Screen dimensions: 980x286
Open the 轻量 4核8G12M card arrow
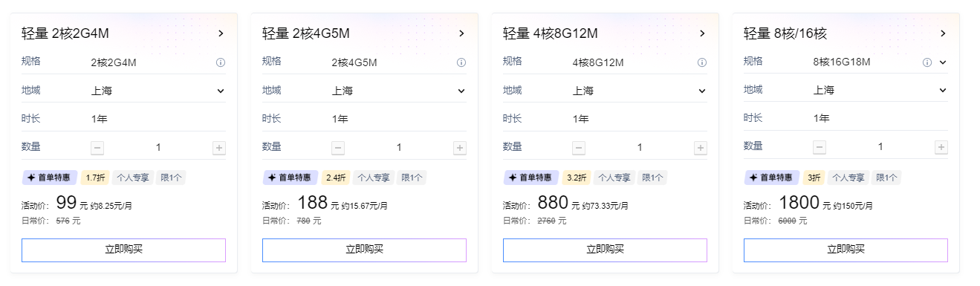click(702, 33)
